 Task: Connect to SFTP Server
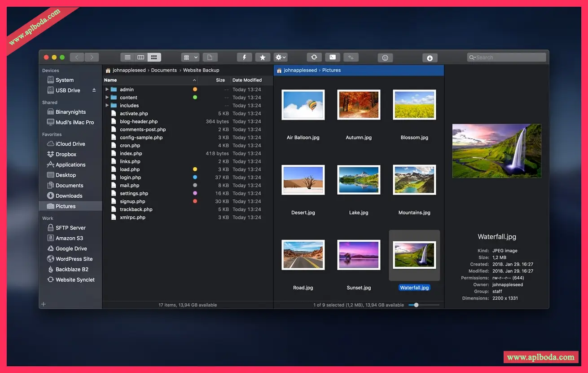70,228
